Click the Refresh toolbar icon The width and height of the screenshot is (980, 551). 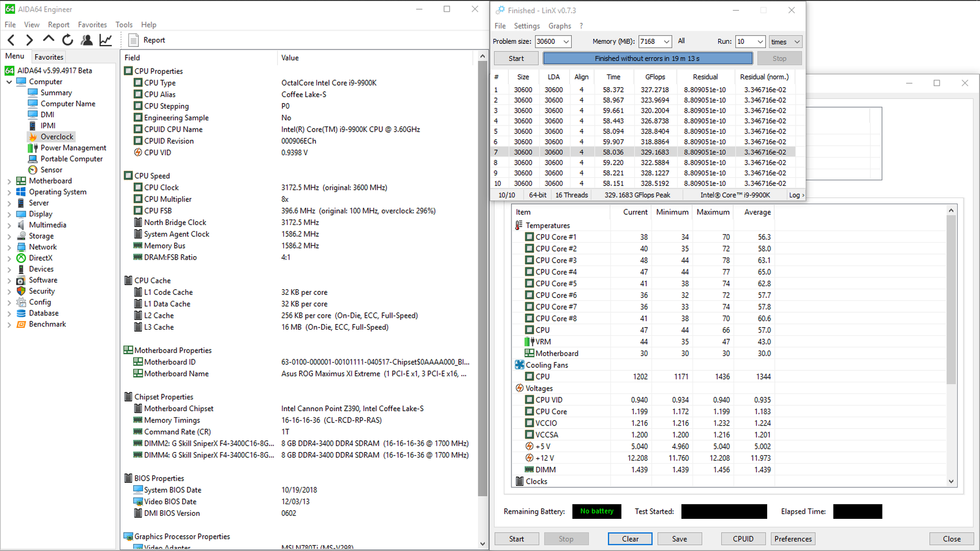[67, 40]
